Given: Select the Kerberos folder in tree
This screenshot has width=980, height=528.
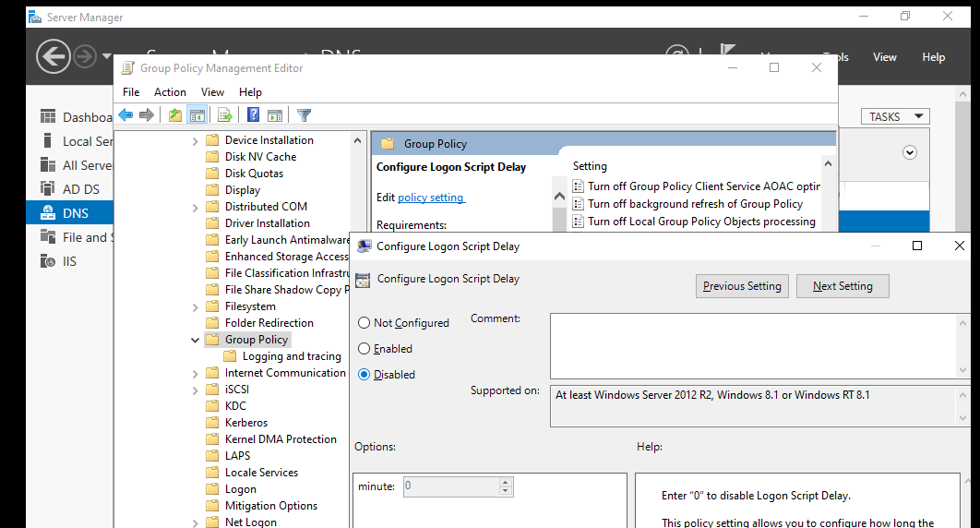Looking at the screenshot, I should 237,423.
